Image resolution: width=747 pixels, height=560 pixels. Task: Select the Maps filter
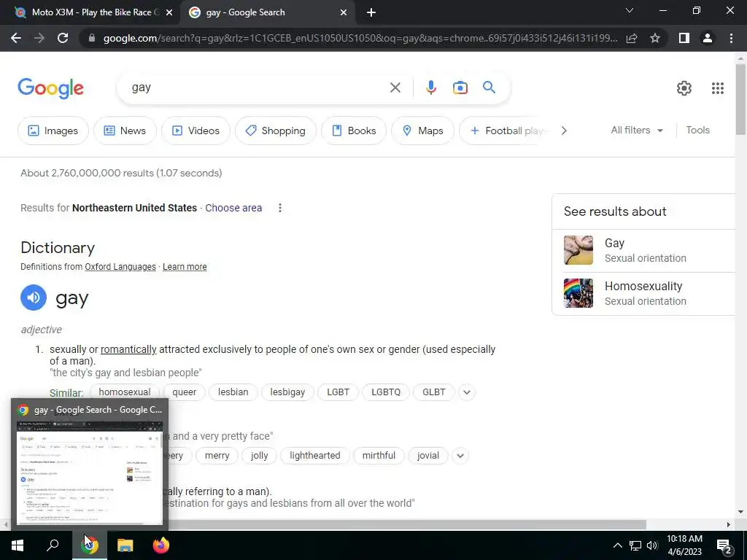(x=422, y=131)
